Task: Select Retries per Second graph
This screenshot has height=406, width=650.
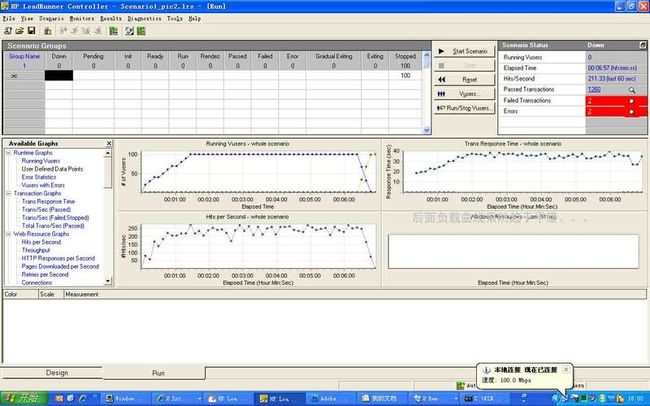Action: coord(45,275)
